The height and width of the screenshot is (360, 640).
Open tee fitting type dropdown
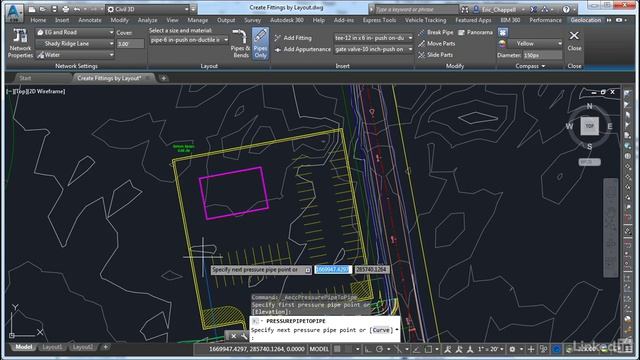(x=373, y=38)
